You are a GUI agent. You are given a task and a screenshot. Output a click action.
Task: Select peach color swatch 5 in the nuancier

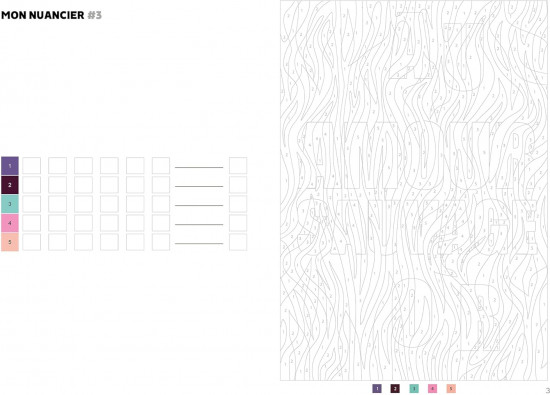10,242
